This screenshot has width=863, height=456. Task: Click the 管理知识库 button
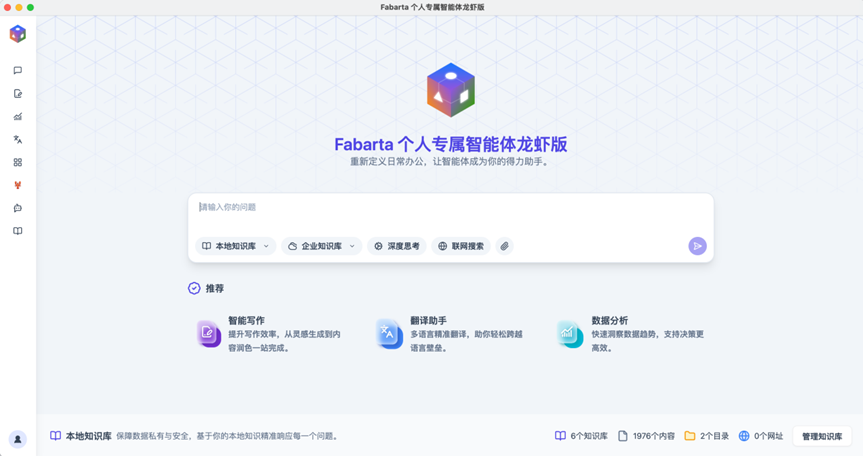822,437
